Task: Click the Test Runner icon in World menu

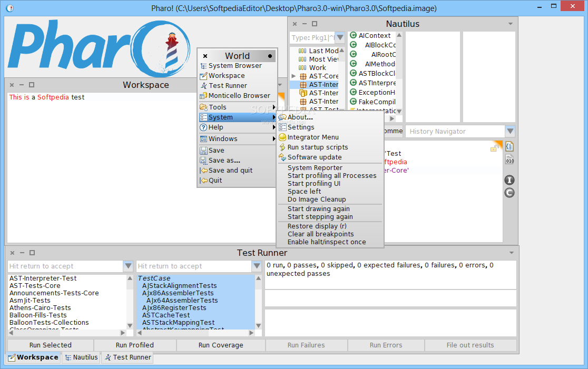Action: pyautogui.click(x=203, y=86)
